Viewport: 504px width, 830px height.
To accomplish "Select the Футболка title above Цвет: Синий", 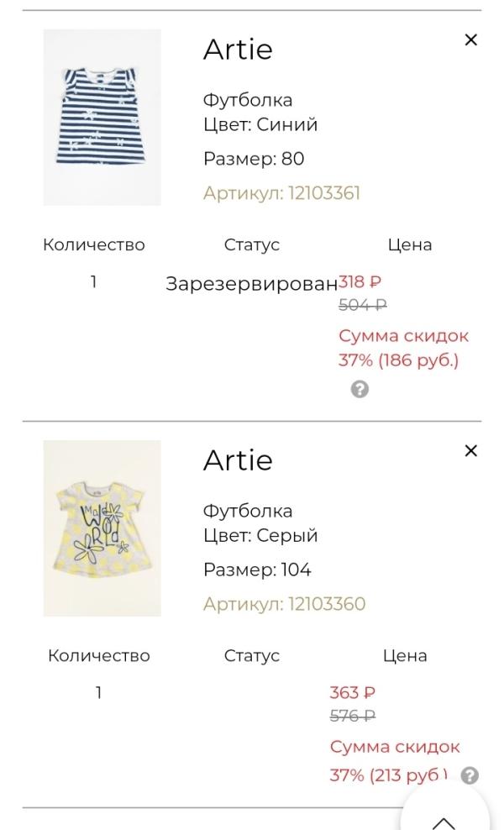I will pyautogui.click(x=248, y=100).
